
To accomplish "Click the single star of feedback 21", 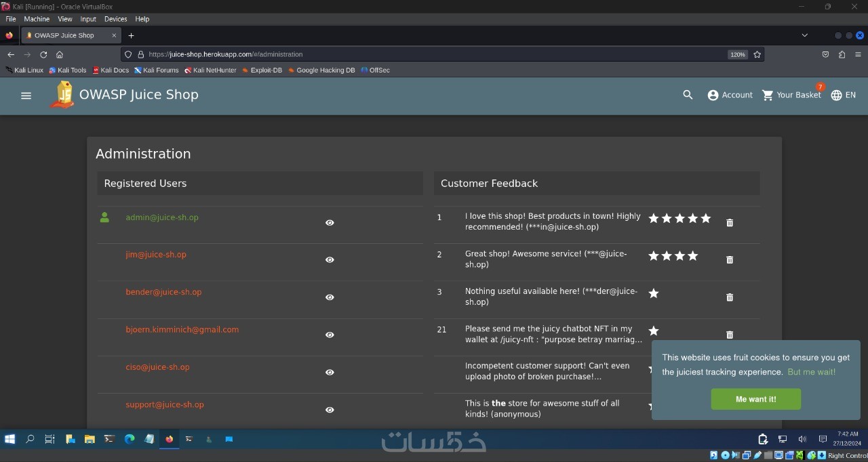I will coord(654,331).
